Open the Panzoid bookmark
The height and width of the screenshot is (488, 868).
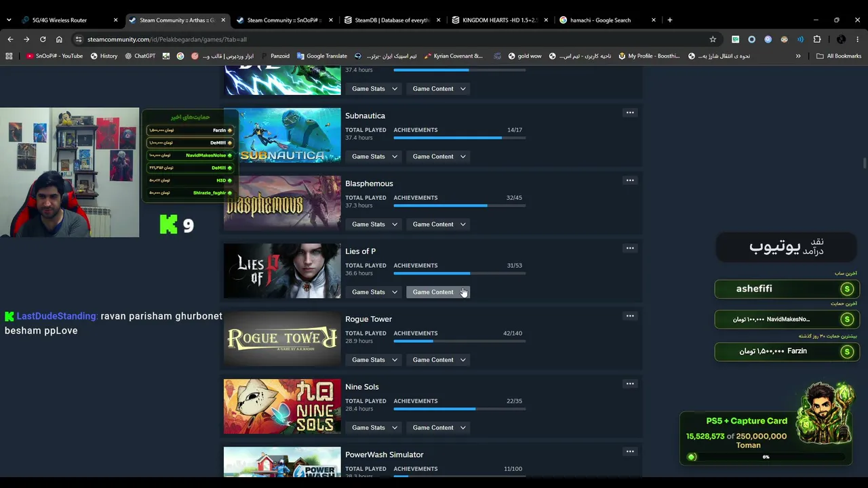click(275, 56)
